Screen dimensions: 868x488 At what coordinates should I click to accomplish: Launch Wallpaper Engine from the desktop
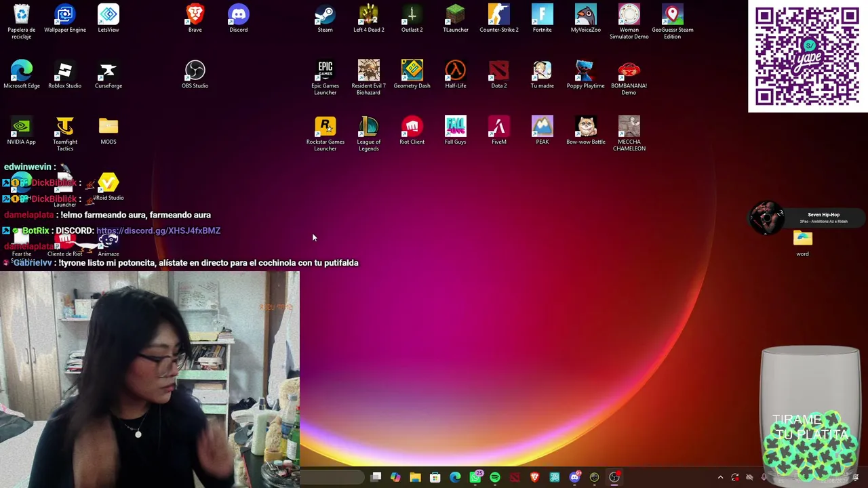[65, 18]
